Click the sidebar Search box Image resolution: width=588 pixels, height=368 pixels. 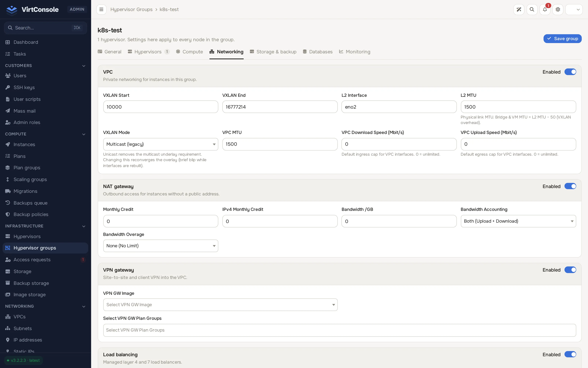point(45,28)
